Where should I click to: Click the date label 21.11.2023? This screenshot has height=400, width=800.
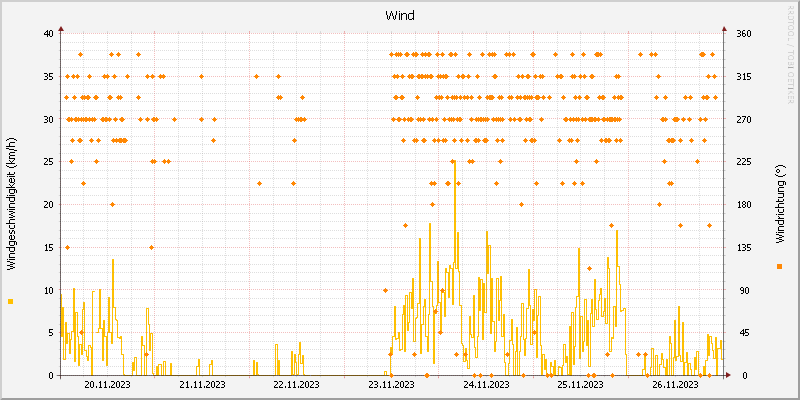tap(202, 385)
